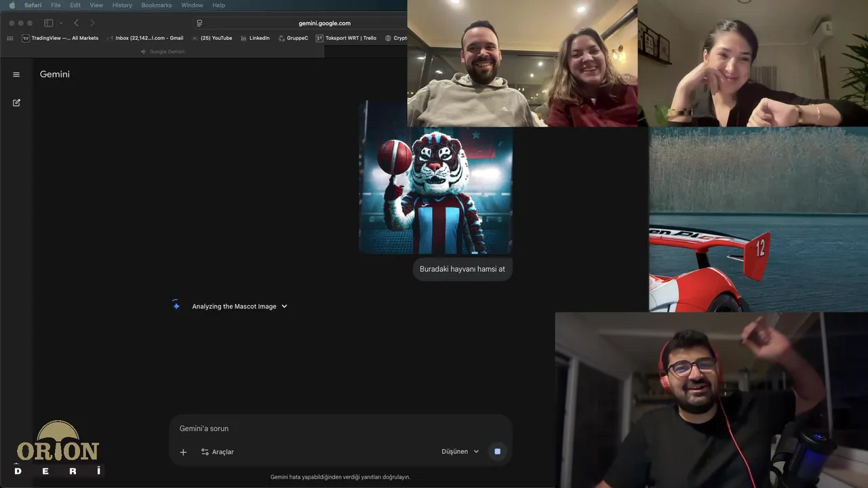Screen dimensions: 868x488
Task: Open the favorites grid icon in bookmarks bar
Action: (x=10, y=38)
